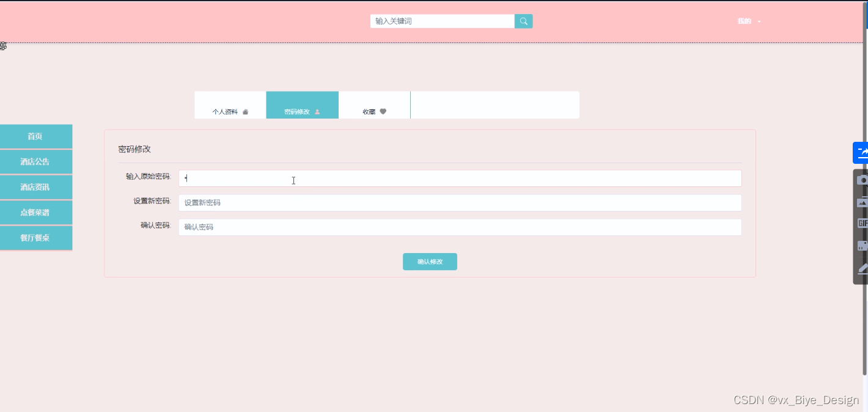The width and height of the screenshot is (868, 412).
Task: Open the 收藏 tab
Action: point(375,105)
